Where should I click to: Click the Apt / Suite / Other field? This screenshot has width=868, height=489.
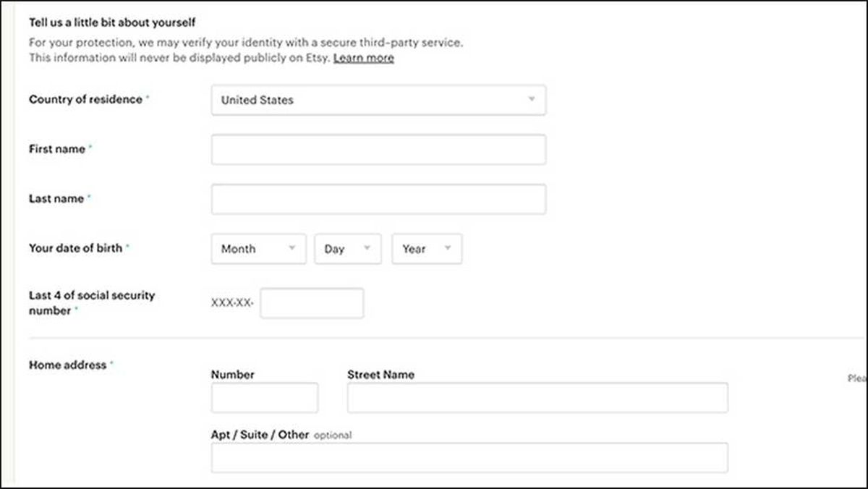(469, 458)
